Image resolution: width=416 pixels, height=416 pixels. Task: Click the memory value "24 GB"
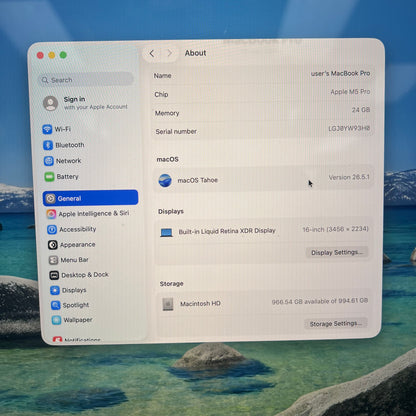(361, 110)
